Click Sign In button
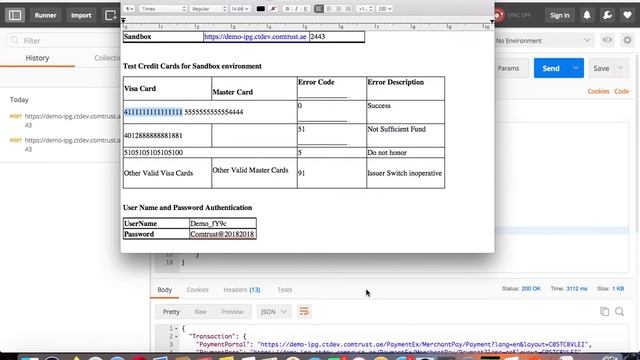The image size is (640, 360). (x=559, y=16)
